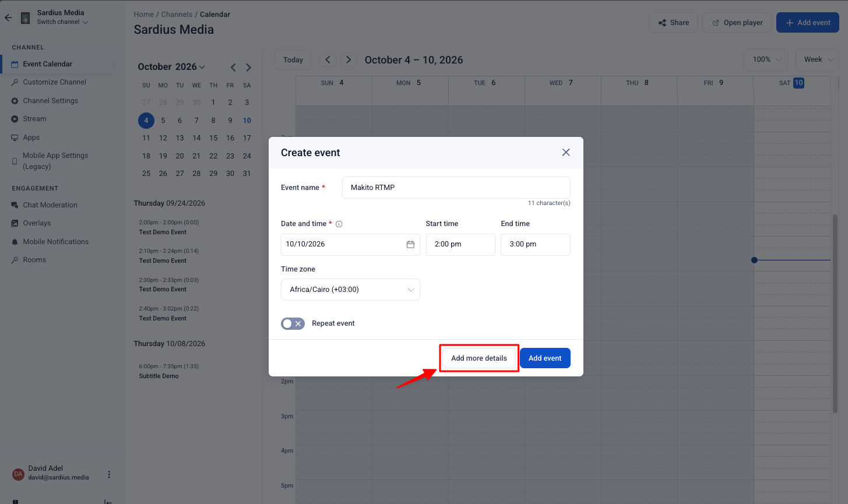
Task: Click the Mobile App Settings phone icon
Action: tap(15, 161)
